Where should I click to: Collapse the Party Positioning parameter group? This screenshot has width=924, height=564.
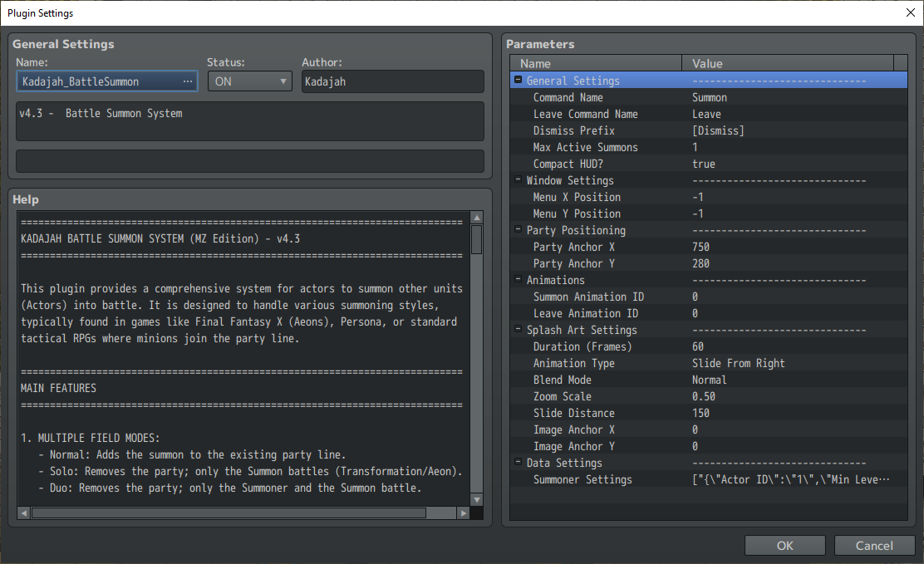pos(518,229)
